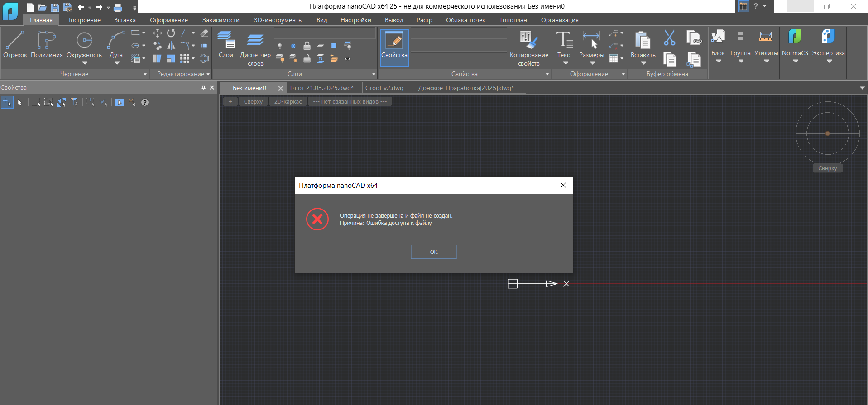The image size is (868, 405).
Task: Close the nanoCAD error dialog with X
Action: point(563,185)
